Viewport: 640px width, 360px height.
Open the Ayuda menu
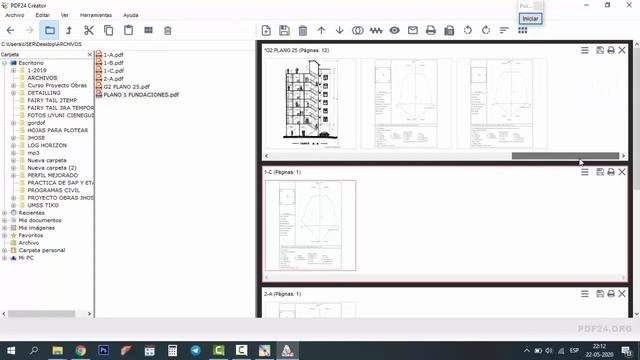[x=131, y=15]
